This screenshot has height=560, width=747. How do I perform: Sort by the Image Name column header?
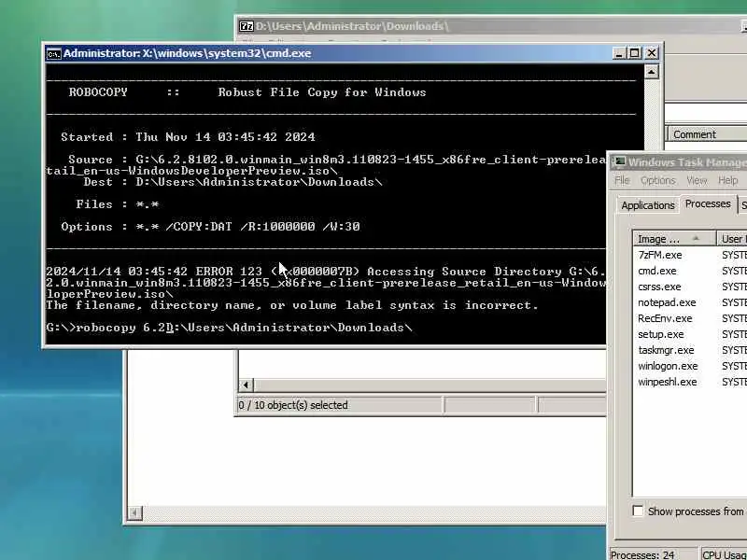click(x=674, y=239)
